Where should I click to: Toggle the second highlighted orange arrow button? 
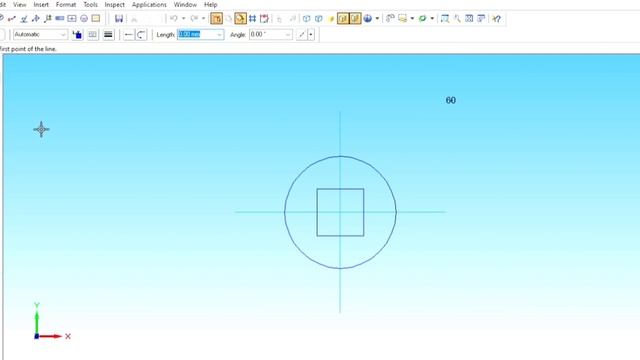point(240,19)
